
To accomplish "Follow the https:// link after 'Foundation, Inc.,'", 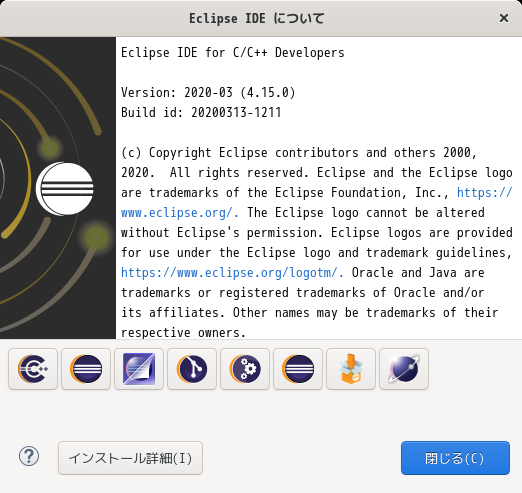I will pos(484,193).
